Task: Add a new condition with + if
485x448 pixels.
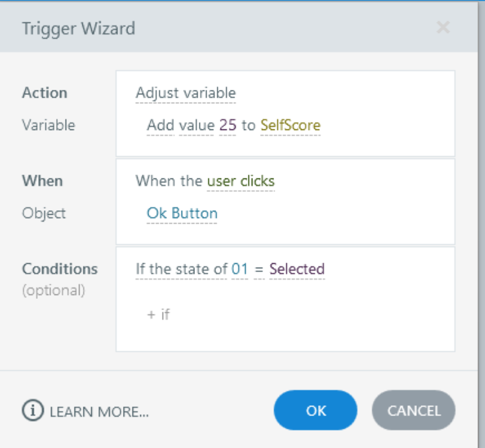Action: (158, 314)
